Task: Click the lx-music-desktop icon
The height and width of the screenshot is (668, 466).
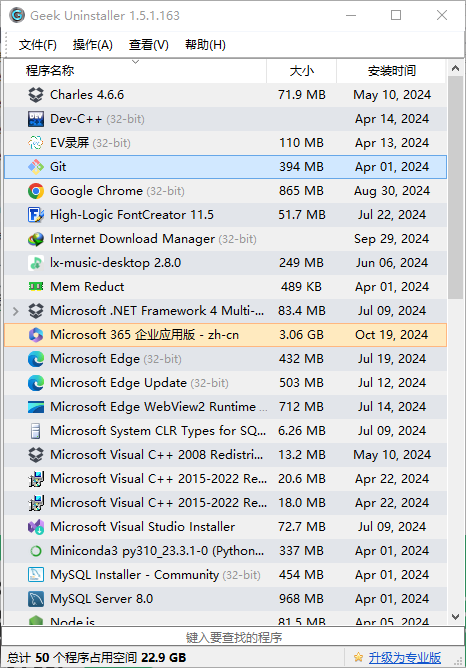Action: tap(36, 263)
